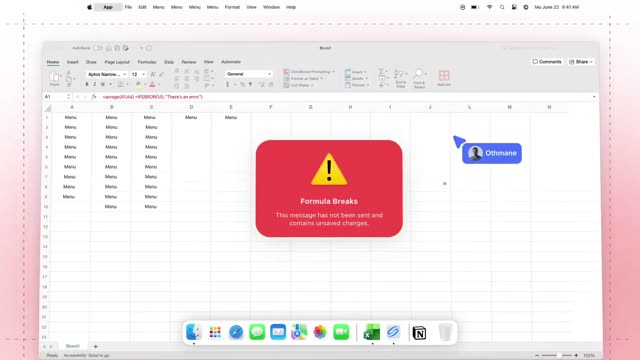The height and width of the screenshot is (360, 640).
Task: Click the Paste clipboard icon
Action: [x=54, y=77]
